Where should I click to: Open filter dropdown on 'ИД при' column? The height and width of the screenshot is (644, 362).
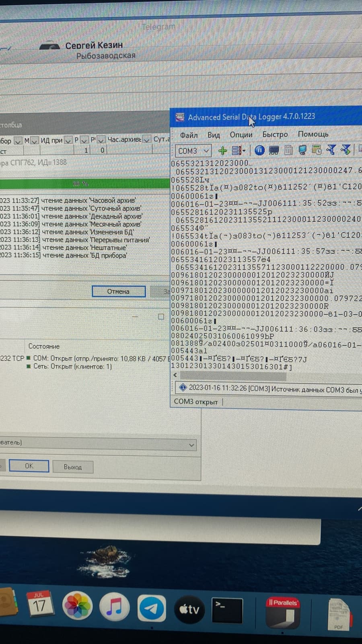point(68,140)
